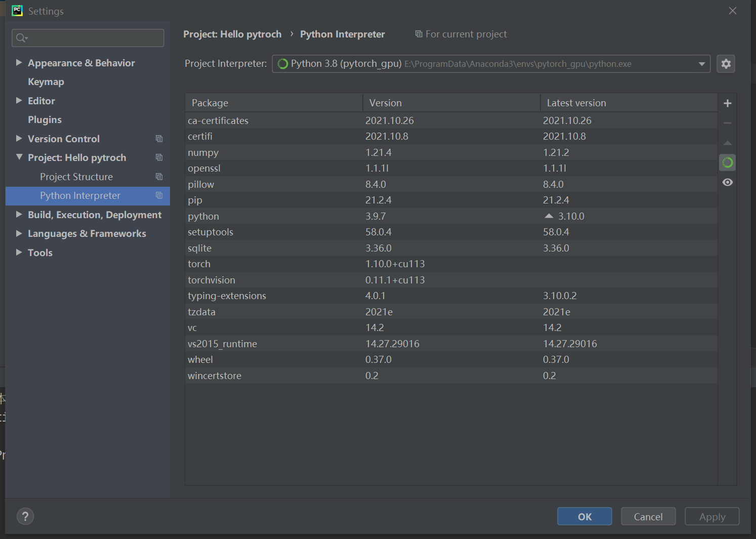Click the OK button
Viewport: 756px width, 539px height.
point(584,516)
